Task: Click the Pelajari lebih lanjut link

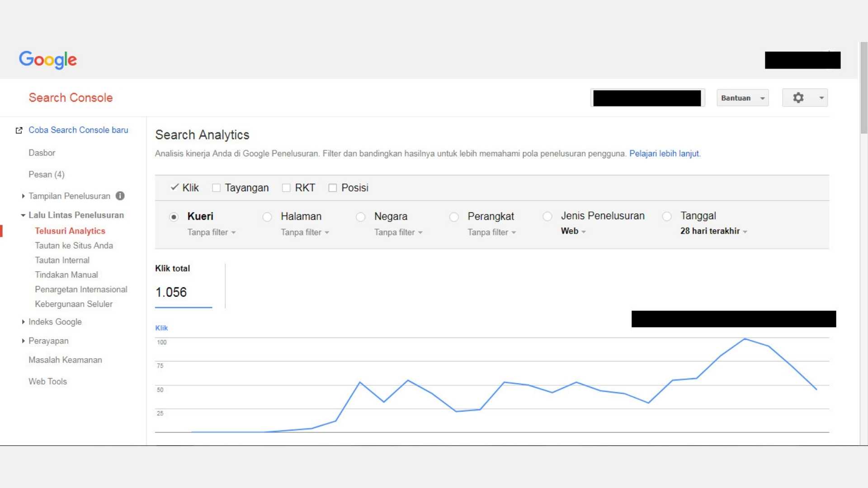Action: tap(664, 153)
